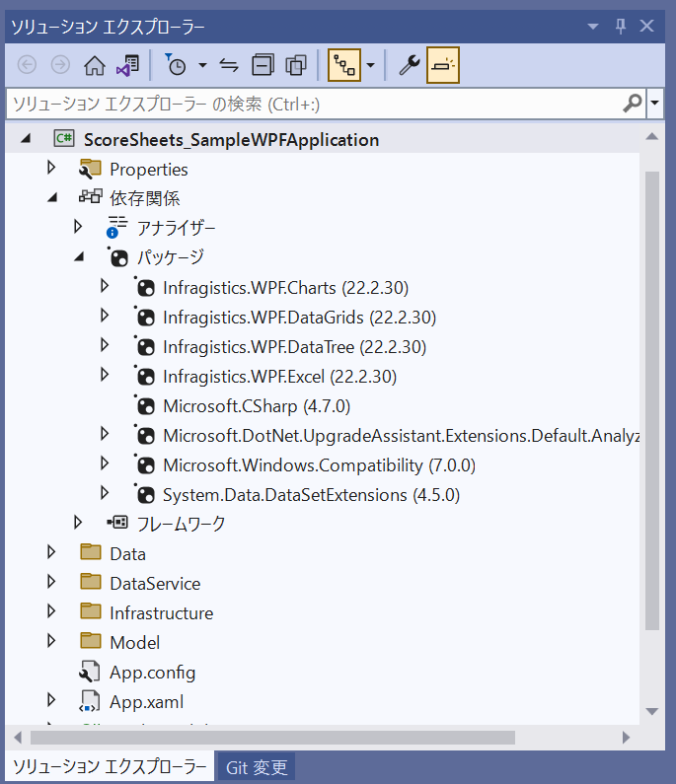
Task: Select the Properties tree item
Action: click(149, 170)
